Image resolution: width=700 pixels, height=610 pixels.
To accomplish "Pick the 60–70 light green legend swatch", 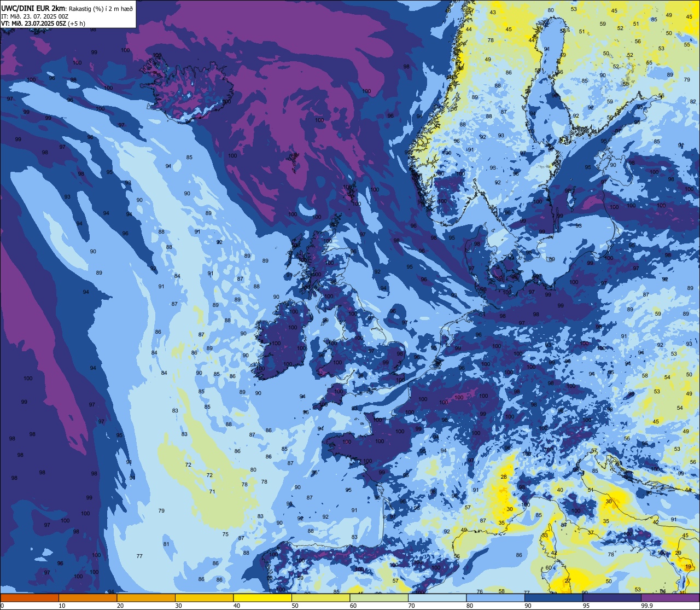I will 379,598.
